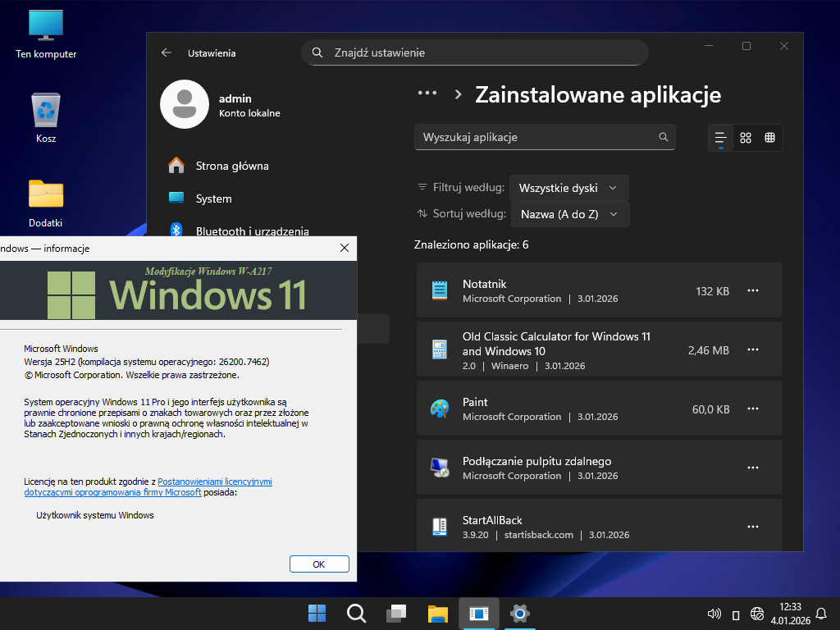This screenshot has height=630, width=840.
Task: Open File Explorer from the taskbar
Action: click(437, 613)
